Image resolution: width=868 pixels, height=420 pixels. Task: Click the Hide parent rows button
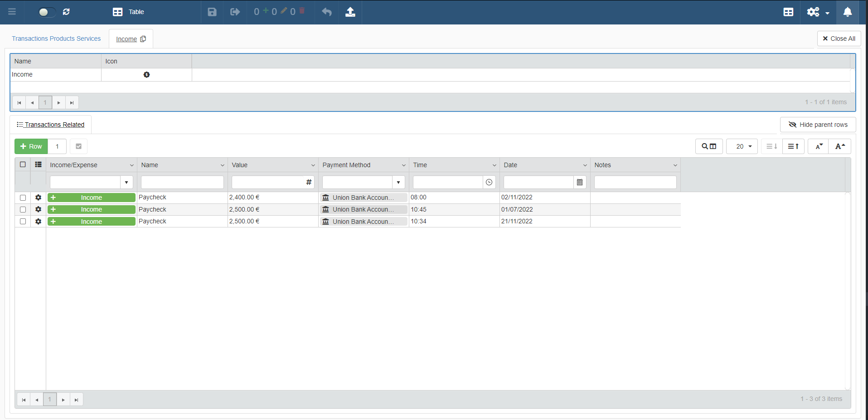coord(818,125)
